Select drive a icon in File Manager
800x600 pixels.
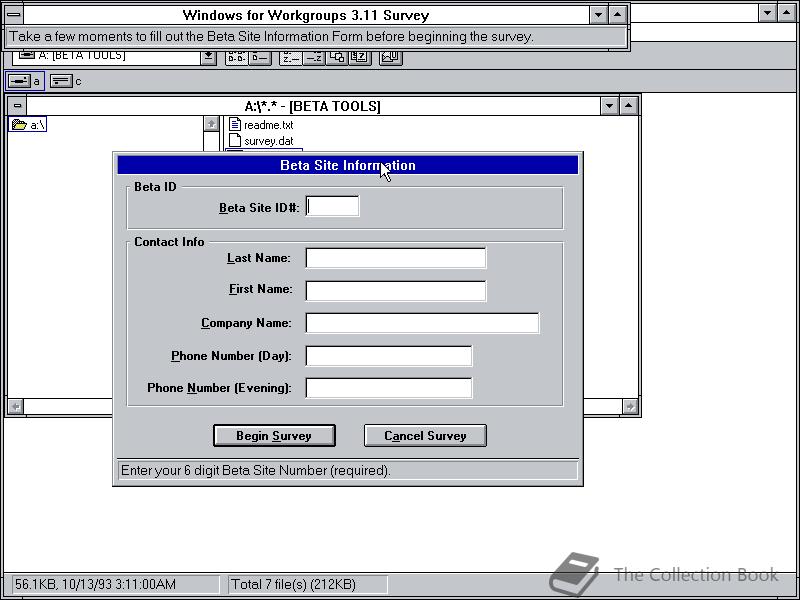pos(19,81)
